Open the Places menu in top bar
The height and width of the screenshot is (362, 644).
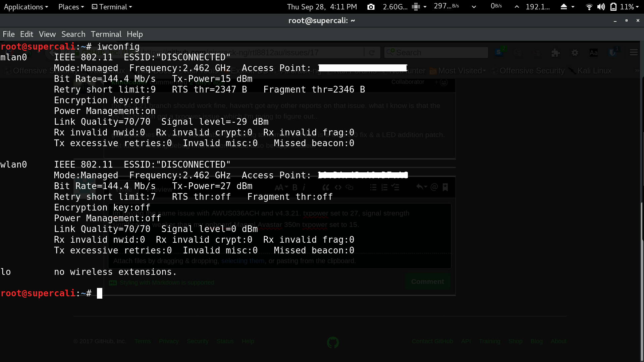coord(71,7)
